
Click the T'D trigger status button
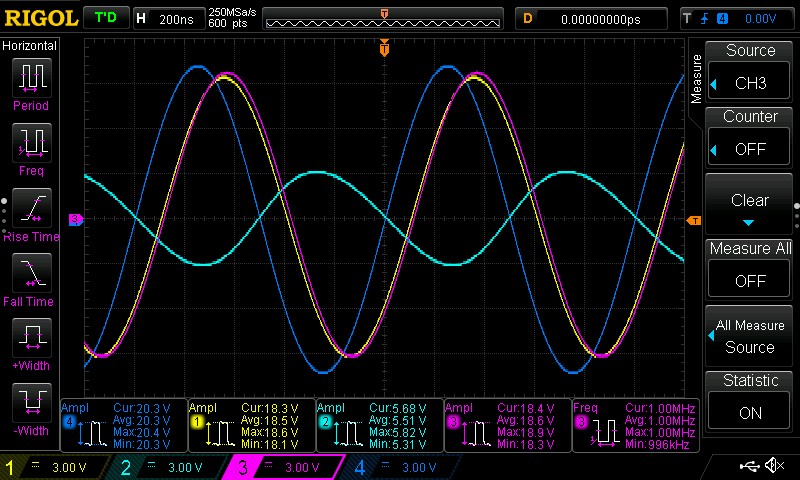tap(104, 18)
